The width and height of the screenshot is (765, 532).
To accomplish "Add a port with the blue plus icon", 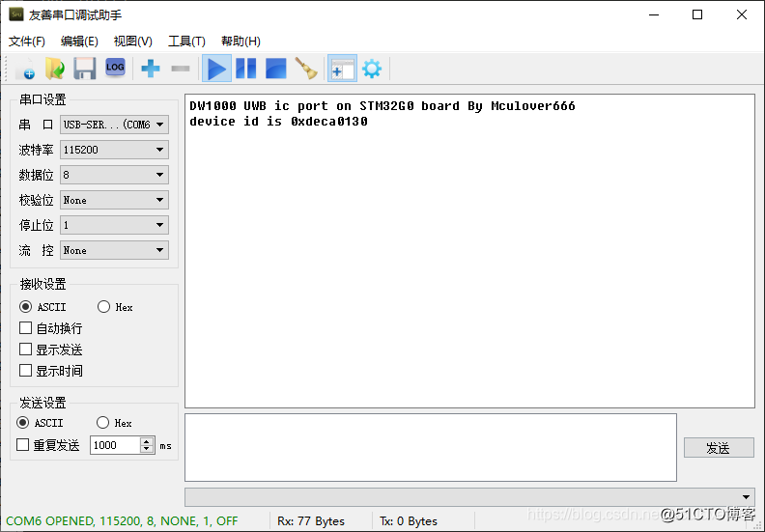I will 151,69.
